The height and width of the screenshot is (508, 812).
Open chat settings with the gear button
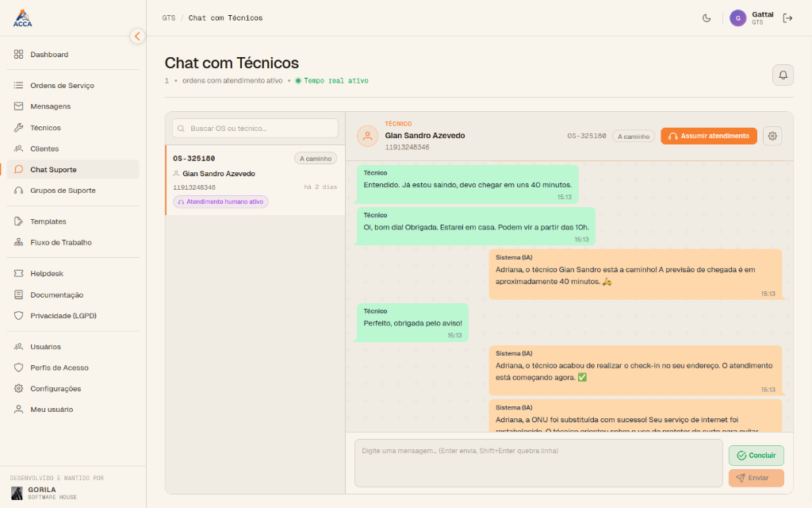point(772,136)
